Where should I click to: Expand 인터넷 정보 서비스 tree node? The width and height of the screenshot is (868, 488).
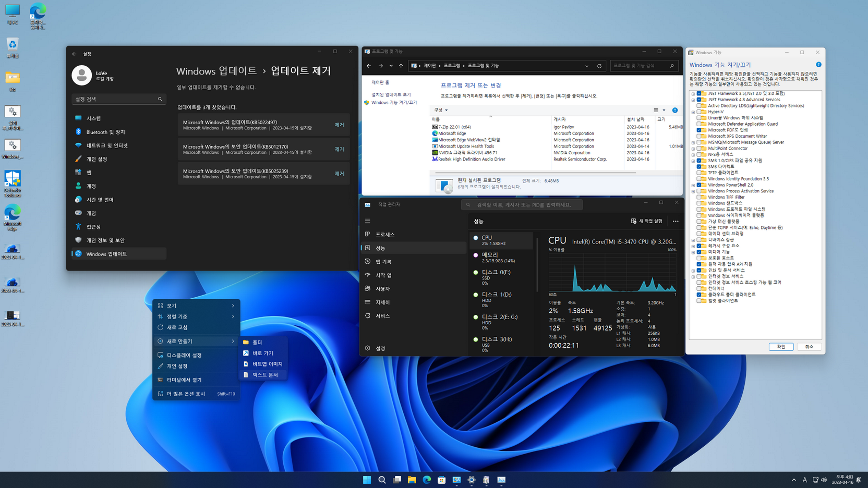click(693, 276)
